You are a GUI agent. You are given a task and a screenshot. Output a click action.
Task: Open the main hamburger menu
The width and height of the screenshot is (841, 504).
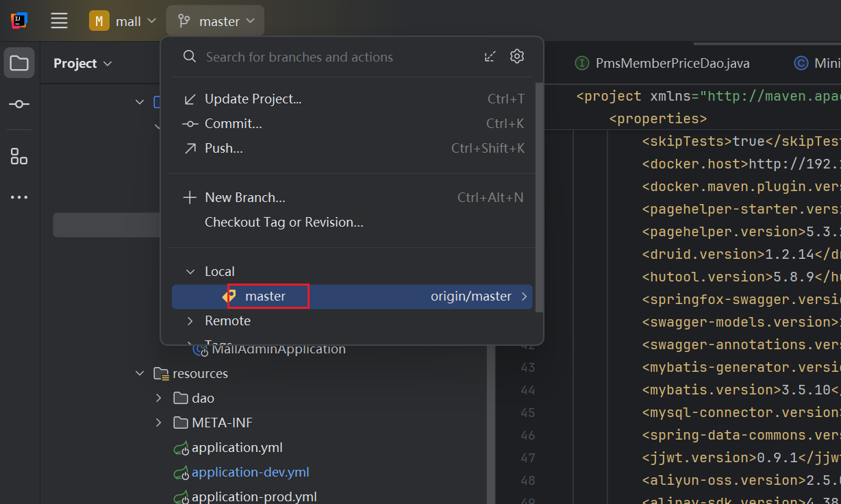point(60,21)
